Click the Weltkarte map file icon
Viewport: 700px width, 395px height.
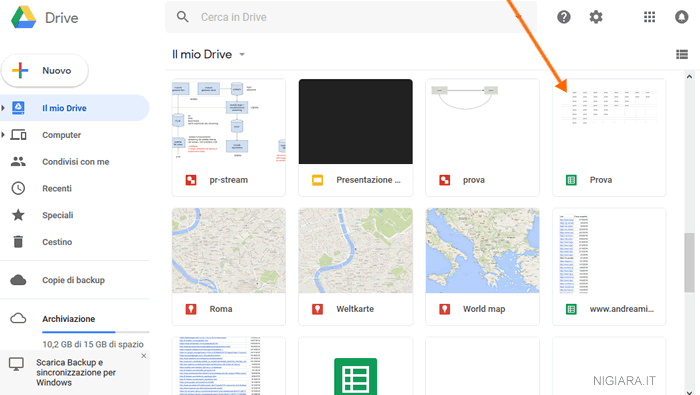(317, 309)
